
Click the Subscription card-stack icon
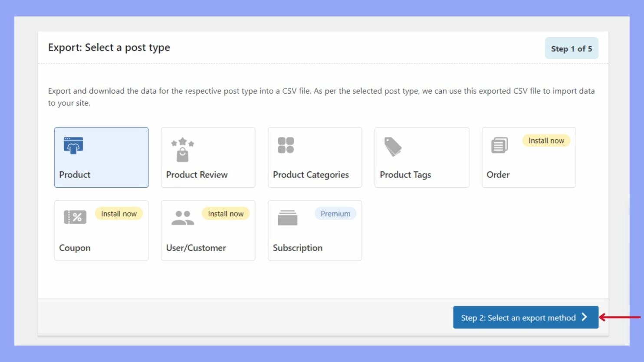point(288,218)
